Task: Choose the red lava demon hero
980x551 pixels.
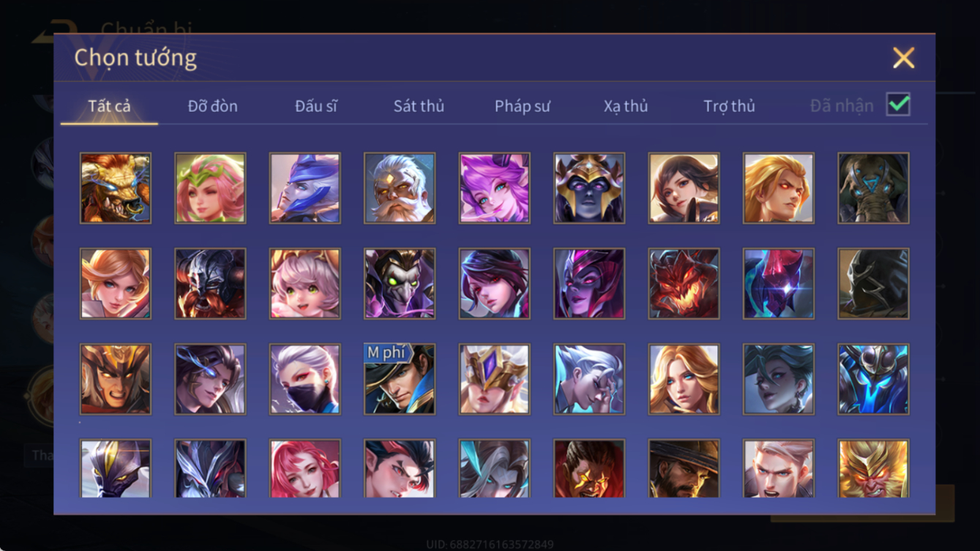Action: point(684,284)
